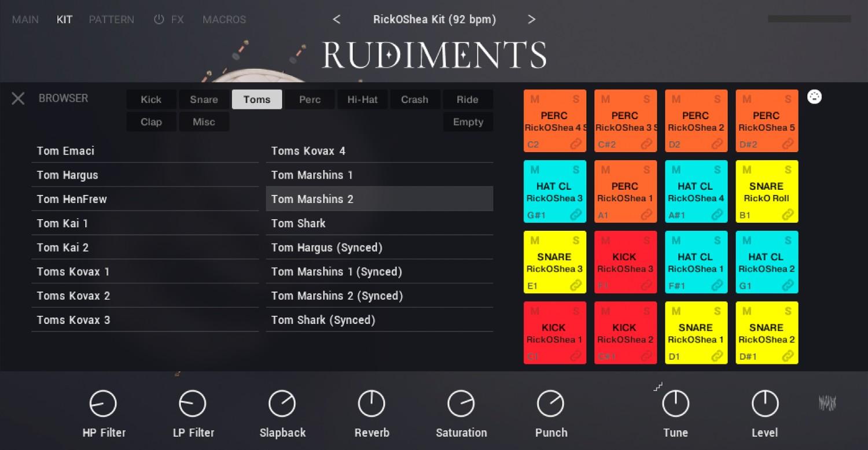Image resolution: width=868 pixels, height=450 pixels.
Task: Choose the Tom Shark (Synced) sample
Action: 323,320
